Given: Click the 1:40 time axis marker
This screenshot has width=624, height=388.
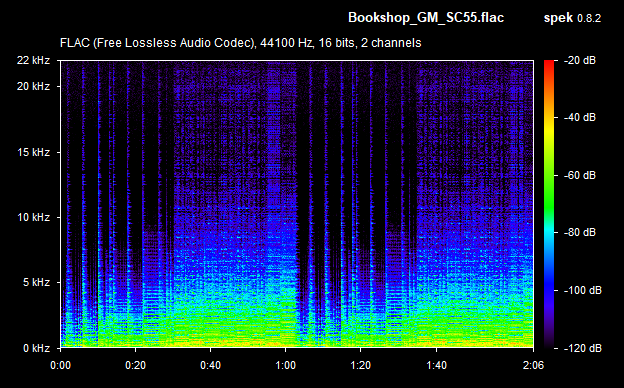Looking at the screenshot, I should point(437,365).
